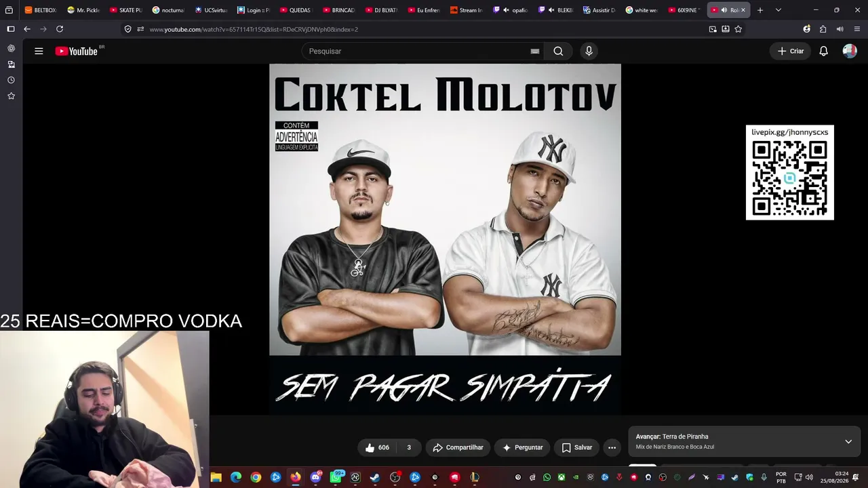Open WhatsApp from the taskbar
Screen dimensions: 868x488
click(x=336, y=477)
